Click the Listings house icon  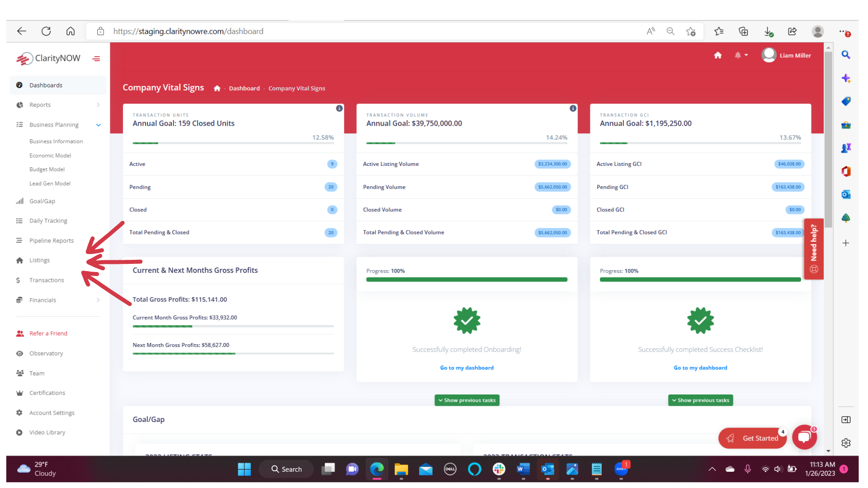(x=19, y=260)
